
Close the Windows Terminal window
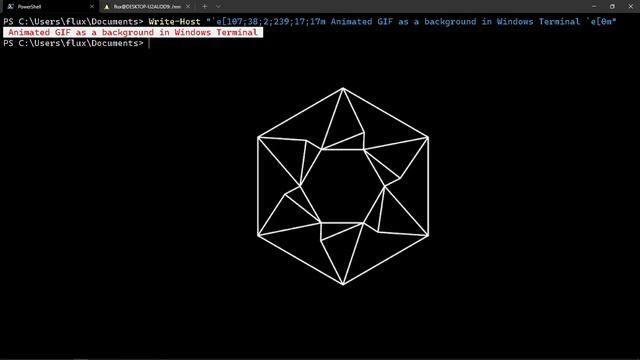(x=631, y=7)
